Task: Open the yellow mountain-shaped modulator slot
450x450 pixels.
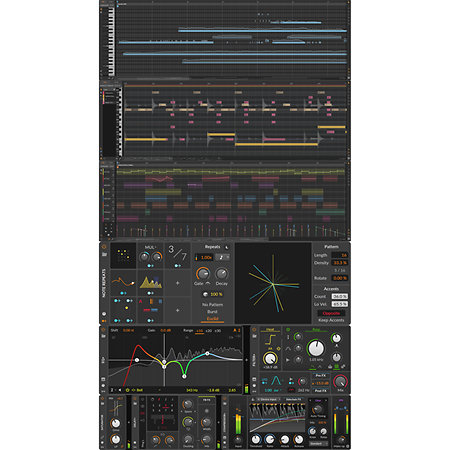Action: point(150,283)
